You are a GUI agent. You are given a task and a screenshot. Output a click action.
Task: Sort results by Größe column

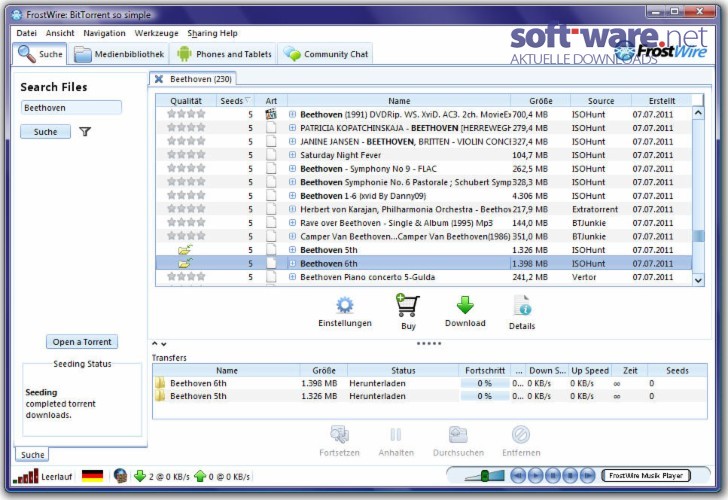click(x=540, y=101)
